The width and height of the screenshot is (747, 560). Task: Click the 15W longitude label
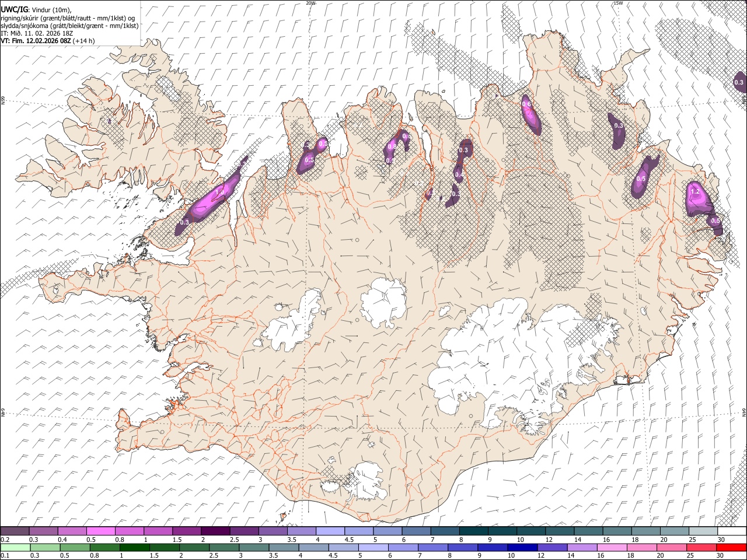click(x=618, y=3)
